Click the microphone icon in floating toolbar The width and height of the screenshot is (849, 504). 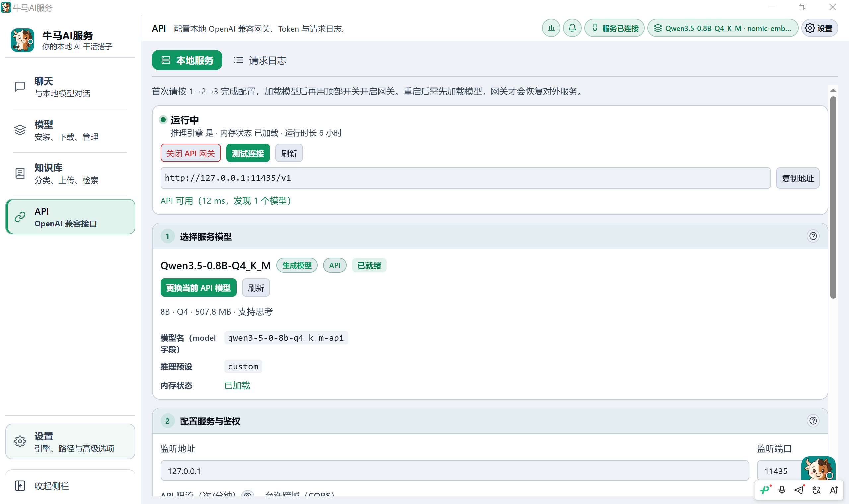(x=782, y=490)
